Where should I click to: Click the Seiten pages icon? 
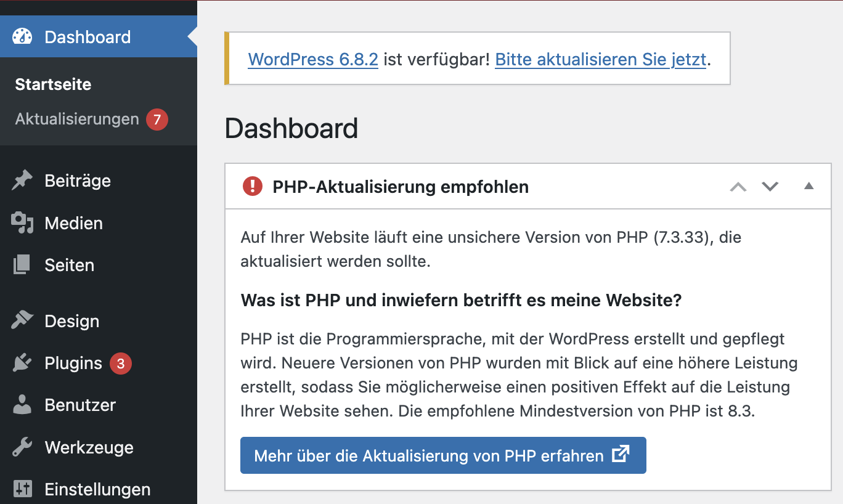(22, 265)
